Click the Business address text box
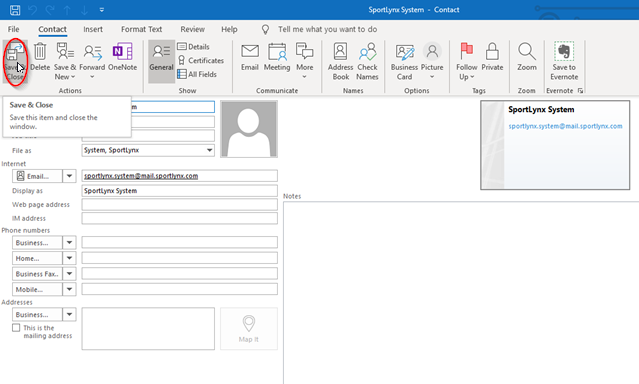The height and width of the screenshot is (384, 639). (148, 329)
